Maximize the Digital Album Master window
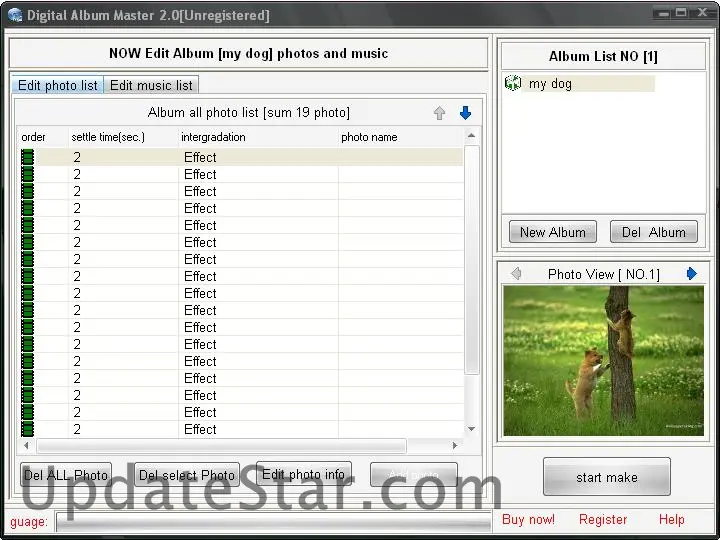Image resolution: width=720 pixels, height=540 pixels. click(681, 13)
